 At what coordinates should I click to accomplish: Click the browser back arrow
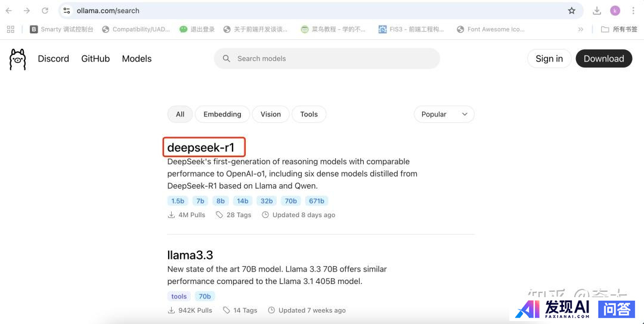pyautogui.click(x=9, y=11)
